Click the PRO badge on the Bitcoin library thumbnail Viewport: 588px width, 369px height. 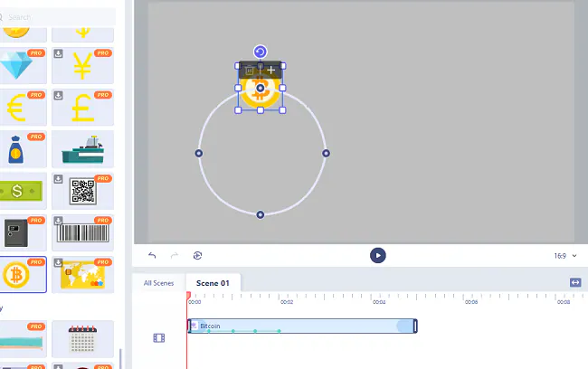tap(36, 262)
